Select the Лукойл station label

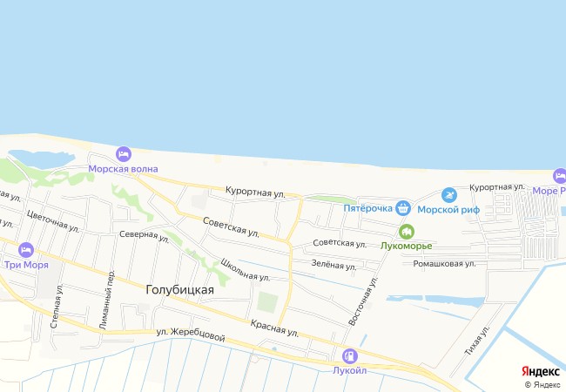(349, 371)
